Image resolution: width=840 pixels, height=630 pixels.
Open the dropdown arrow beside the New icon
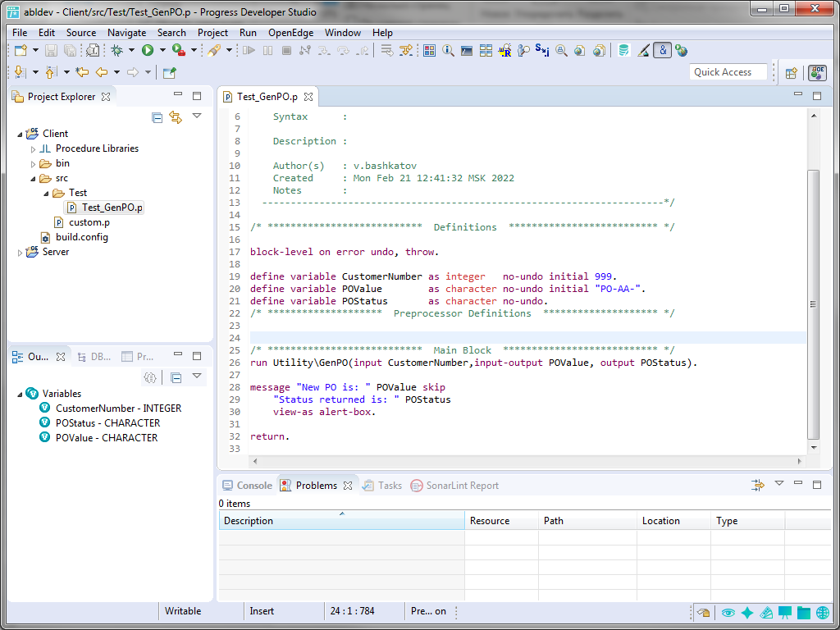pos(35,51)
